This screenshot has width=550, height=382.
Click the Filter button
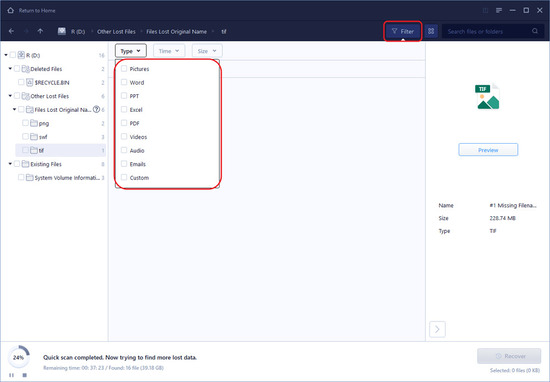pos(403,31)
